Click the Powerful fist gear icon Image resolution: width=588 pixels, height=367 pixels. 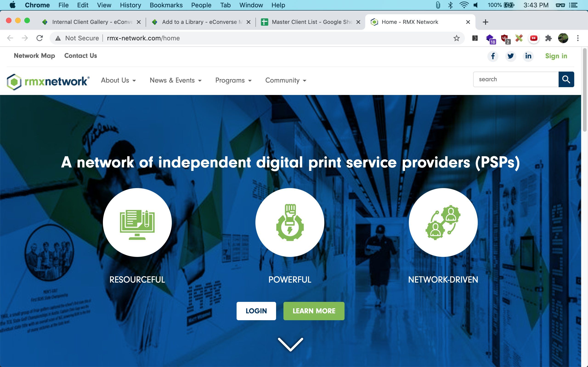coord(290,222)
